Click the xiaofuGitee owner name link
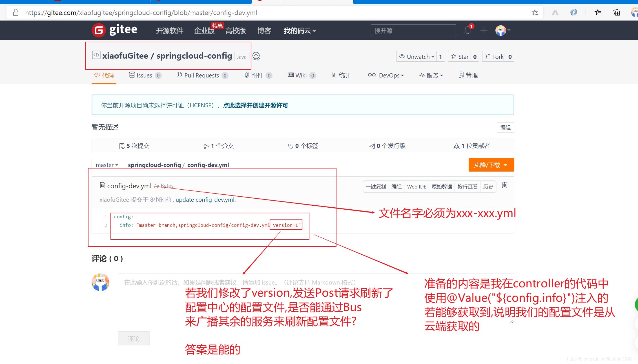This screenshot has width=638, height=364. [125, 56]
